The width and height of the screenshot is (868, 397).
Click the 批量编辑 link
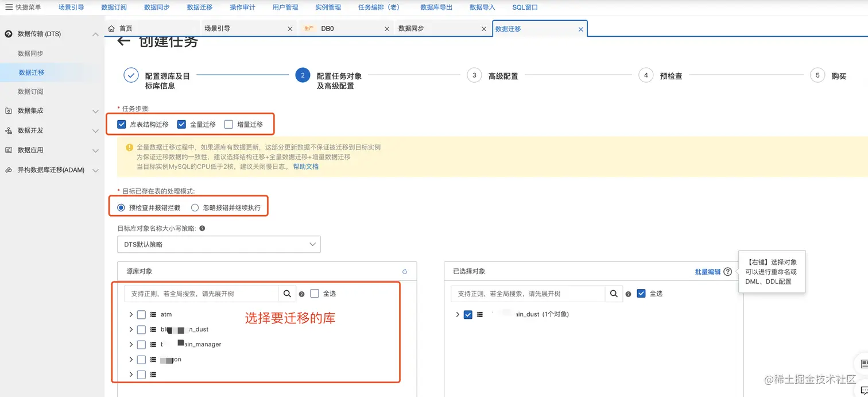708,272
